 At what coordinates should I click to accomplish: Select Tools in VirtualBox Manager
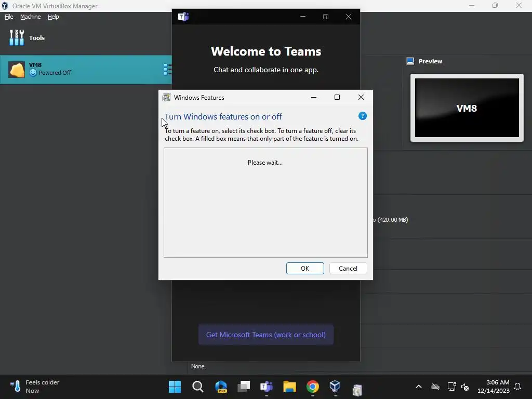pos(27,37)
